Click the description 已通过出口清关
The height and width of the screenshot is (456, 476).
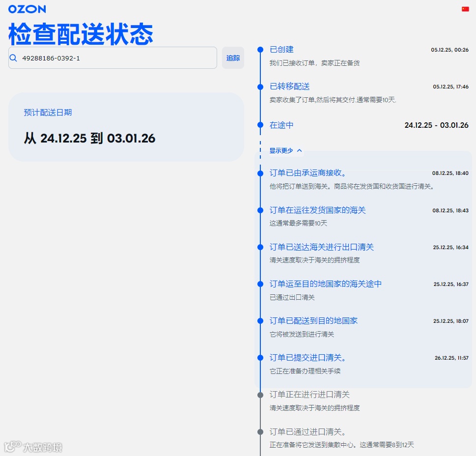292,297
